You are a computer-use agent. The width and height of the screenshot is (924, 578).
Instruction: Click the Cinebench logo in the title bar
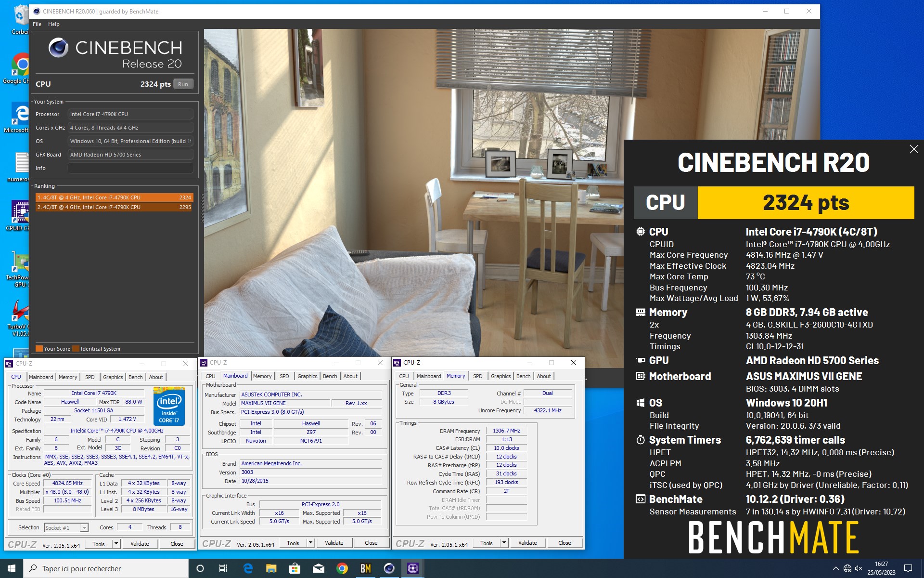pyautogui.click(x=37, y=11)
